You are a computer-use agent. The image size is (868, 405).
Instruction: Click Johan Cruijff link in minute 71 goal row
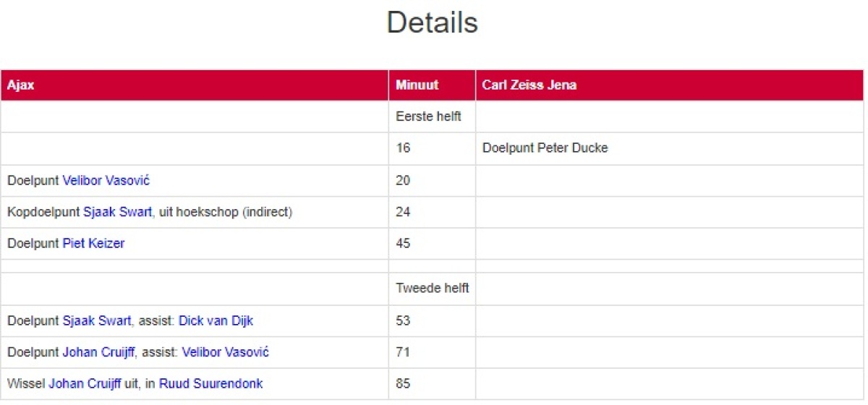(x=98, y=352)
